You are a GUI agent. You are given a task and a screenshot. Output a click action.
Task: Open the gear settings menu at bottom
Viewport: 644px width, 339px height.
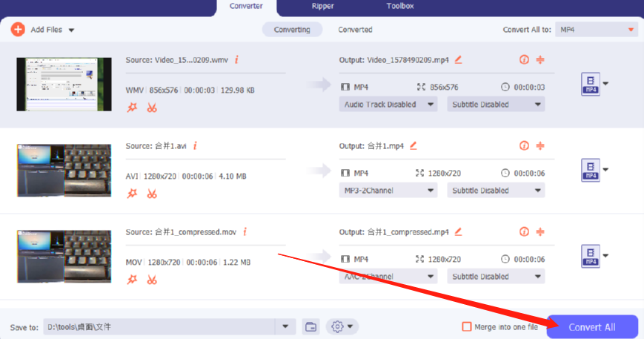342,326
